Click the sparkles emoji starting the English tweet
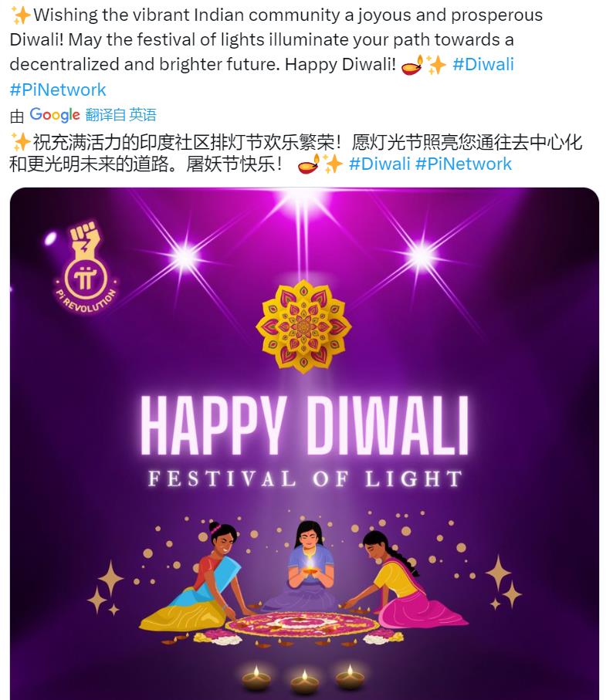This screenshot has height=700, width=613. pos(21,15)
